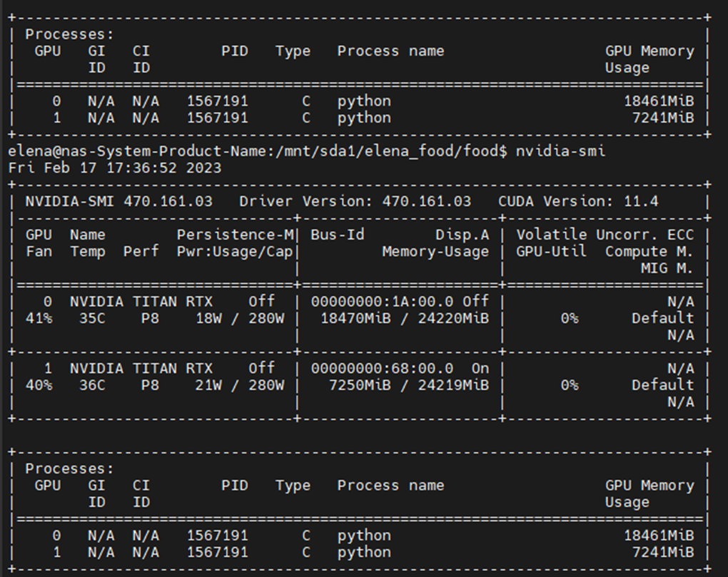Click the Temp column header
The width and height of the screenshot is (728, 577).
click(88, 252)
